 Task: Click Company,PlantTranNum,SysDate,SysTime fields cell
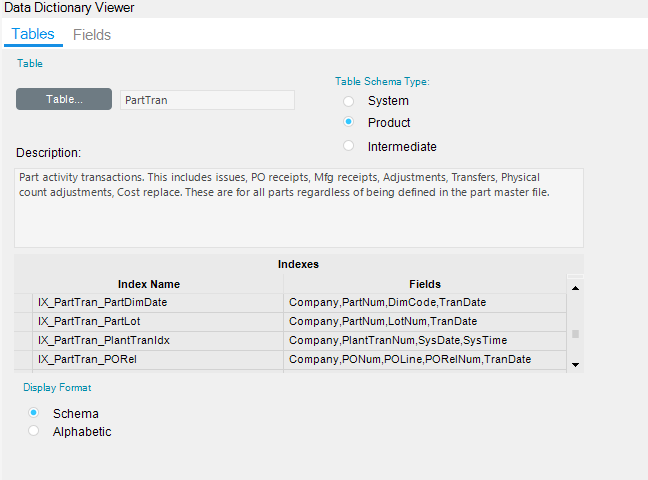[425, 341]
